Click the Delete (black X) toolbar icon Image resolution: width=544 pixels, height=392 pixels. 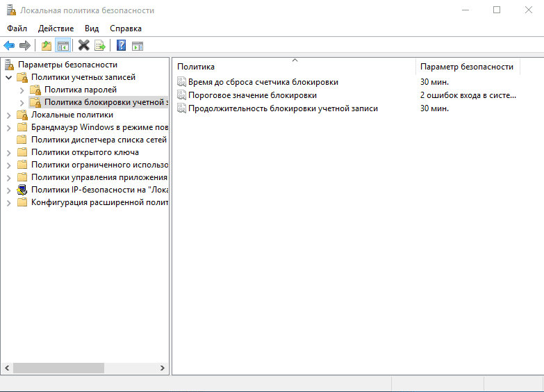tap(83, 46)
